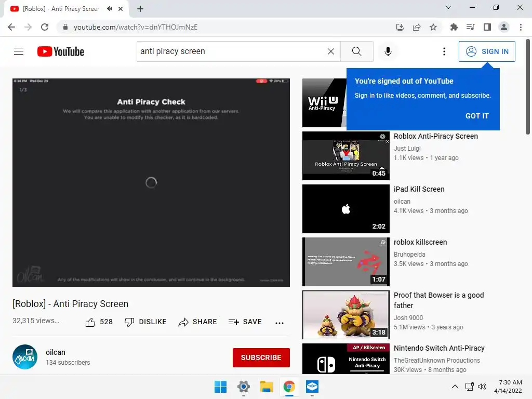Open YouTube settings three-dot menu

444,51
